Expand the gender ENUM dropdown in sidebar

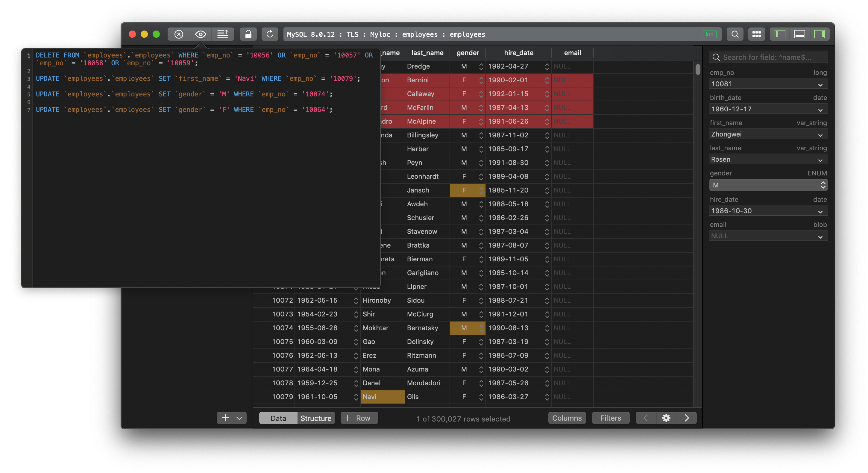(823, 185)
